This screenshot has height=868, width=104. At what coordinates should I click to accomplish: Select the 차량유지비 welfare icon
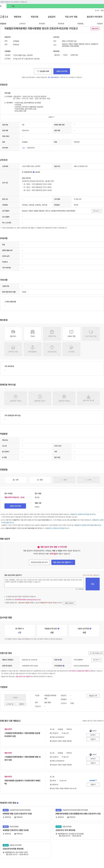(x=52, y=334)
